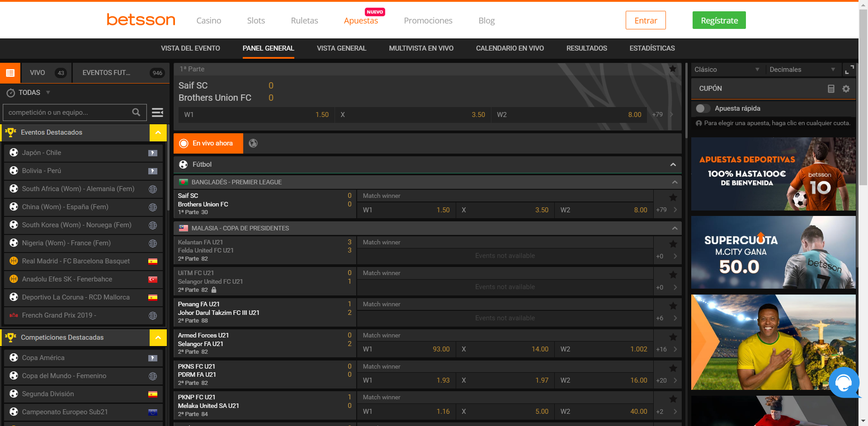This screenshot has height=426, width=868.
Task: Open Apuestas Deportivas 100€ bienvenida banner
Action: (x=773, y=174)
